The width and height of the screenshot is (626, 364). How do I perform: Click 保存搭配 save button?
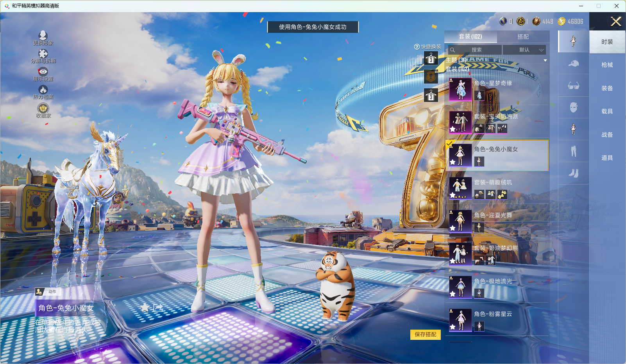coord(426,334)
